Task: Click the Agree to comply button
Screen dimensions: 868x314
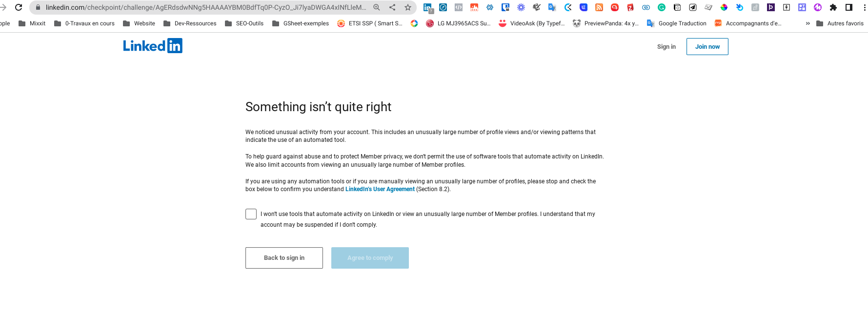Action: coord(370,258)
